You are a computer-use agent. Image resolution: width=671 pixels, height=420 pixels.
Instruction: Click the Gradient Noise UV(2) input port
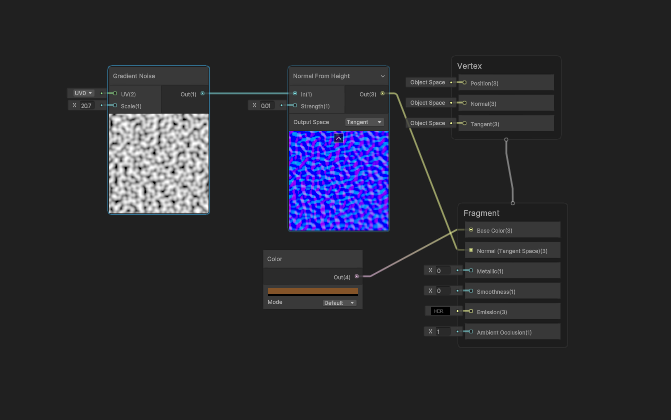[x=115, y=93]
